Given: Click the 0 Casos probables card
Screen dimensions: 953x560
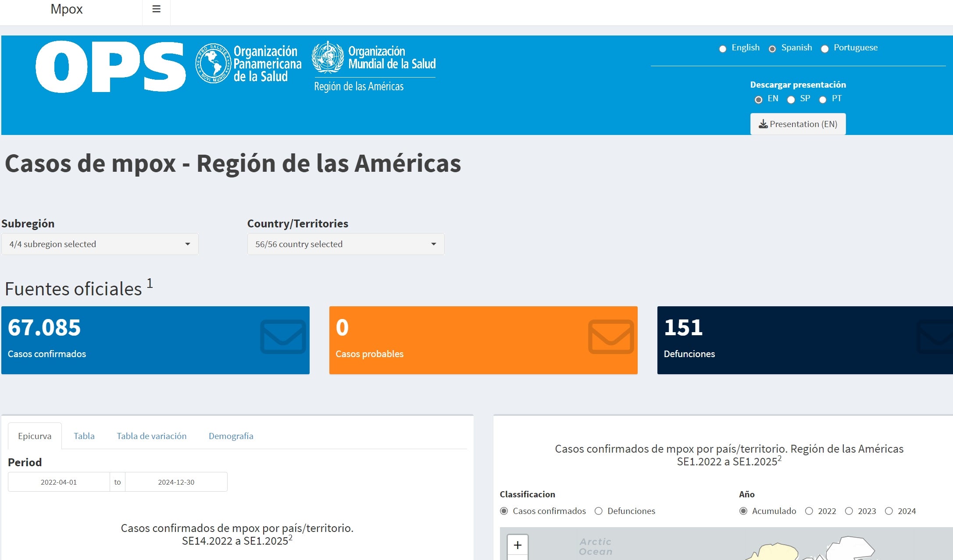Looking at the screenshot, I should 483,340.
